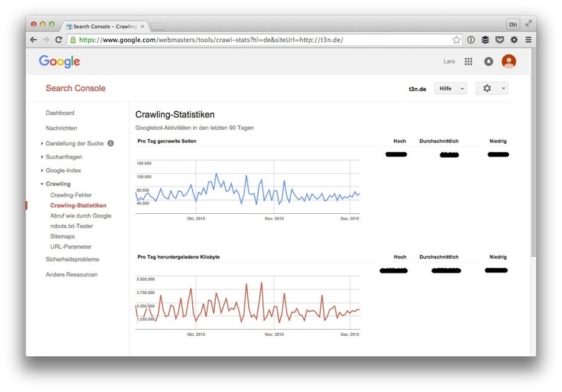This screenshot has width=562, height=392.
Task: Click the gear extension icon in toolbar
Action: click(514, 40)
